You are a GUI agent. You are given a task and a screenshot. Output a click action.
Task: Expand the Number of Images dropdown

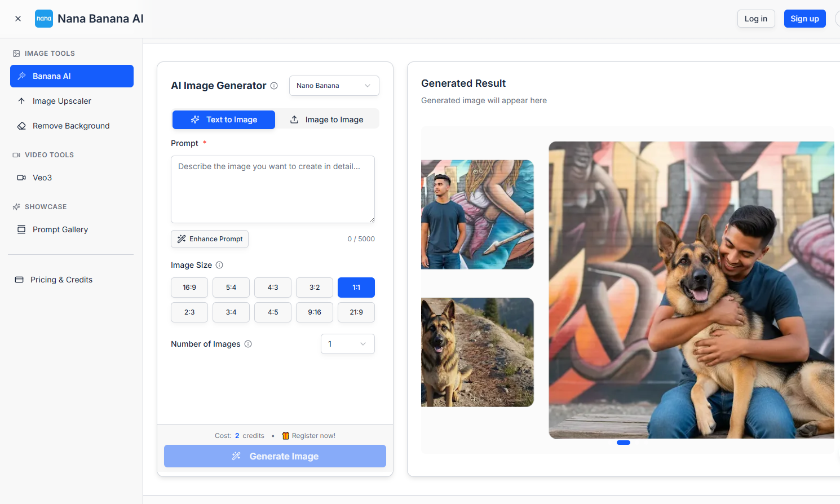[x=347, y=344]
